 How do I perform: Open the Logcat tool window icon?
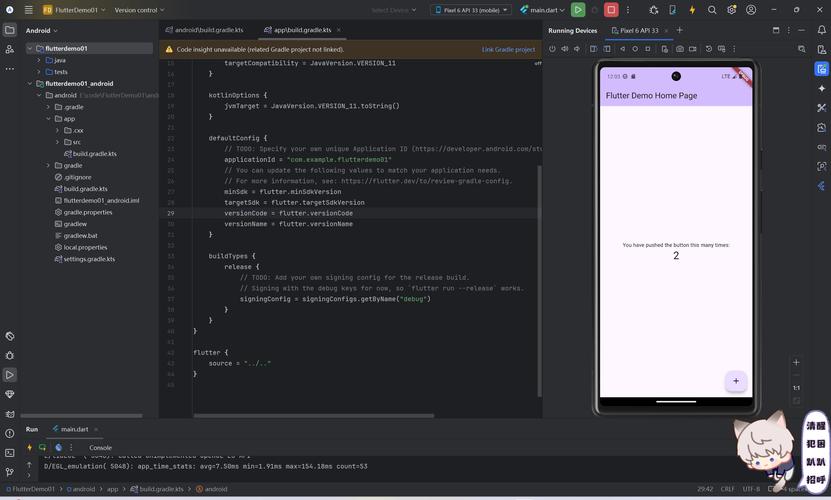(10, 414)
